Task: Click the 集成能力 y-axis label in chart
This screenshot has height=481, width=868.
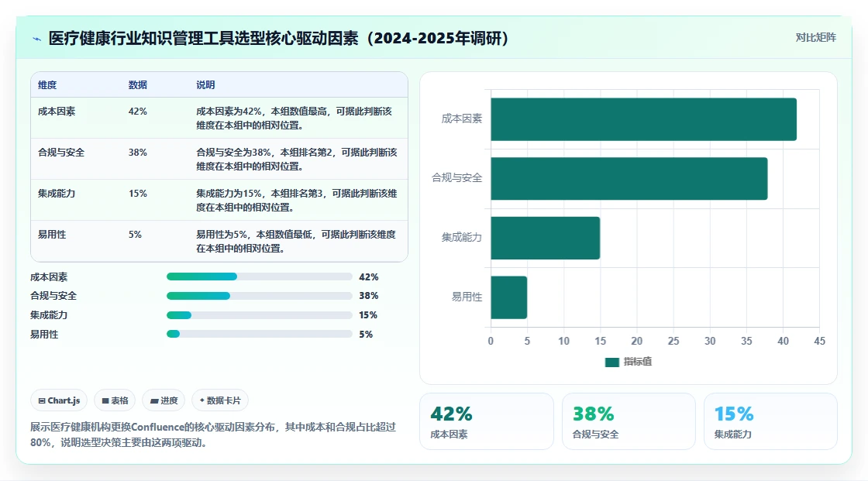Action: (462, 238)
